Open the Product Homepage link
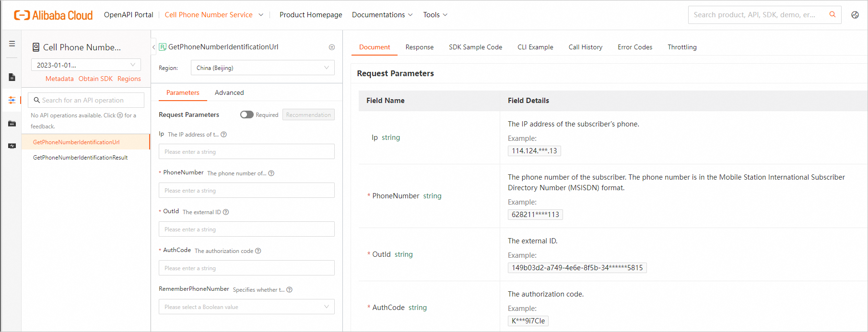The image size is (868, 332). tap(311, 15)
